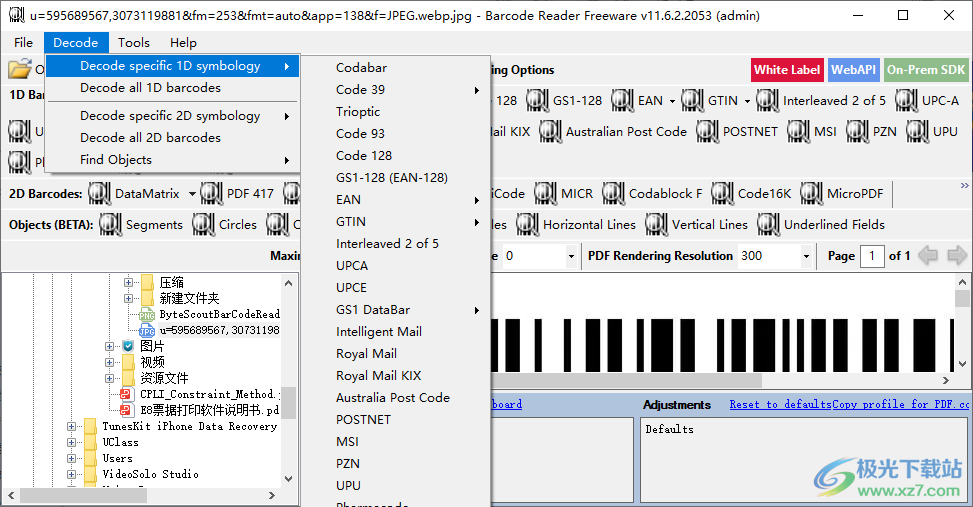Open the Tools menu
The image size is (973, 507).
click(x=134, y=43)
